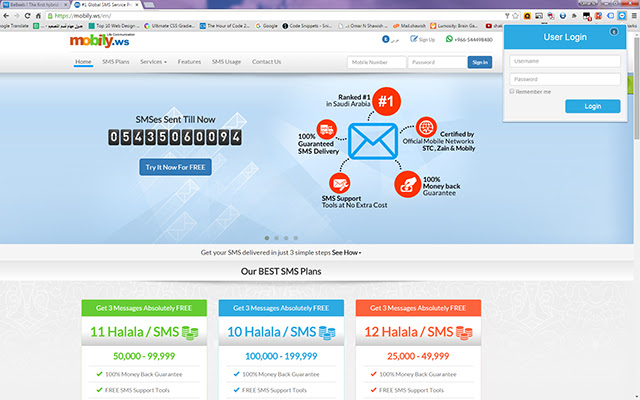Focus the Password field in User Login
This screenshot has width=640, height=400.
coord(565,79)
